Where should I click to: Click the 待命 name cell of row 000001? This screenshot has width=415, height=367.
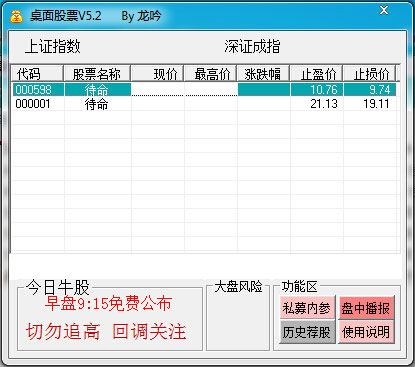pyautogui.click(x=97, y=104)
